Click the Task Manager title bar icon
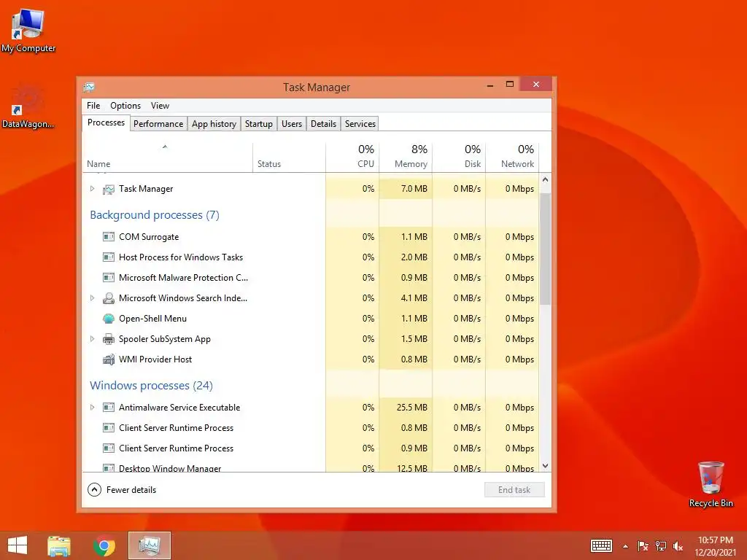 (x=89, y=87)
